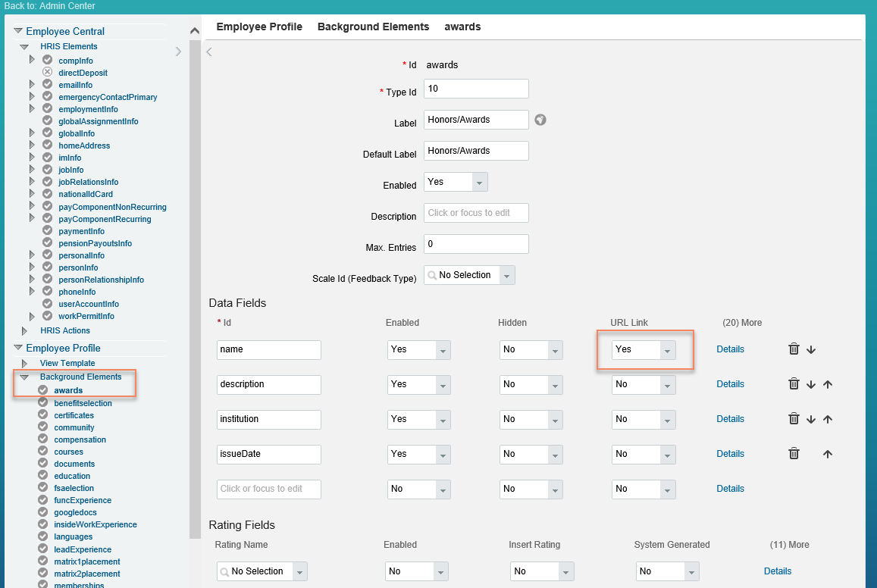The image size is (877, 588).
Task: Open the top Enabled dropdown set to Yes
Action: [456, 182]
